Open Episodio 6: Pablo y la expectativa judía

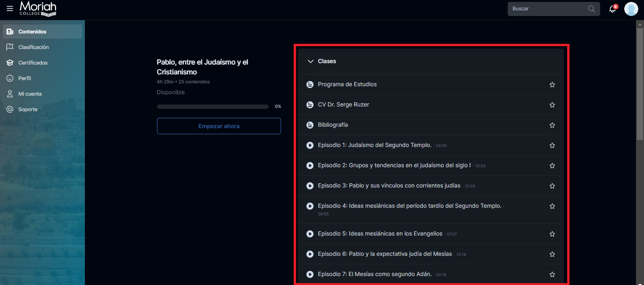pyautogui.click(x=385, y=254)
